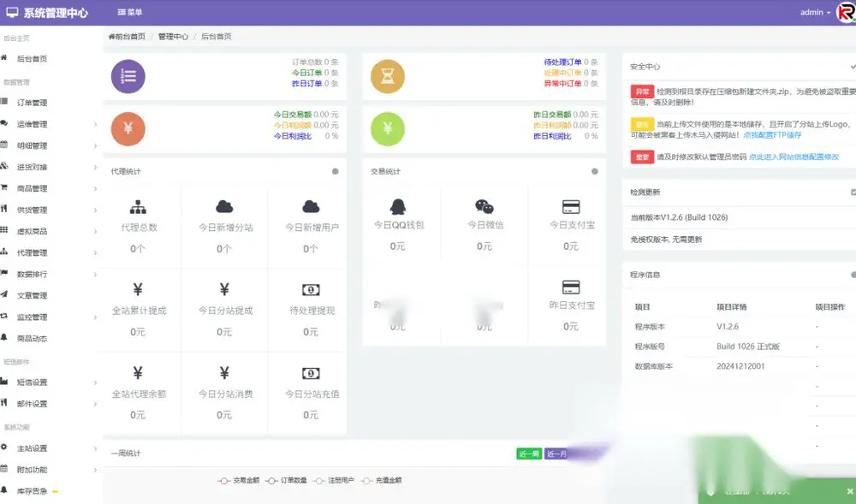Viewport: 856px width, 504px height.
Task: Click the green yen circle icon for yesterday
Action: point(388,128)
